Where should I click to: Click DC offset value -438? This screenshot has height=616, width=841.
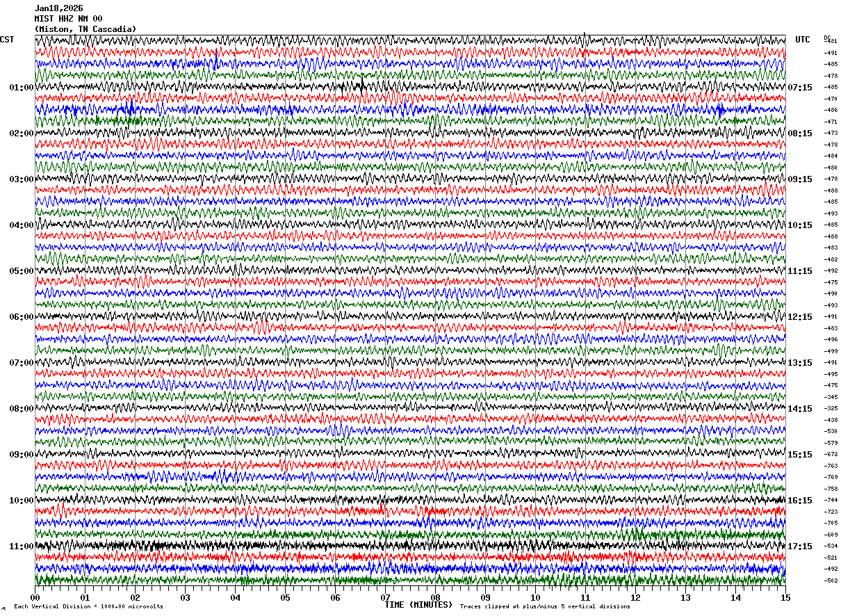click(x=831, y=420)
